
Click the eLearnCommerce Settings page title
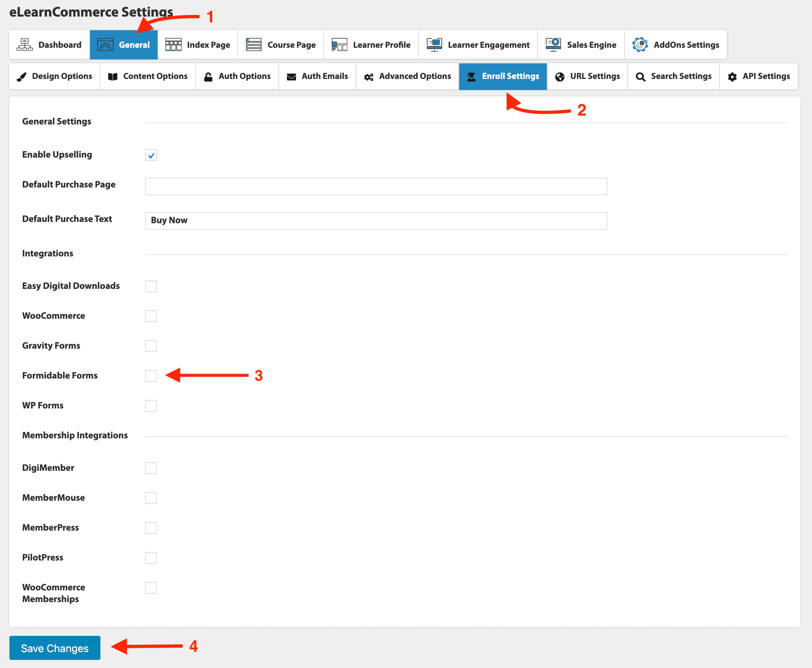coord(91,12)
